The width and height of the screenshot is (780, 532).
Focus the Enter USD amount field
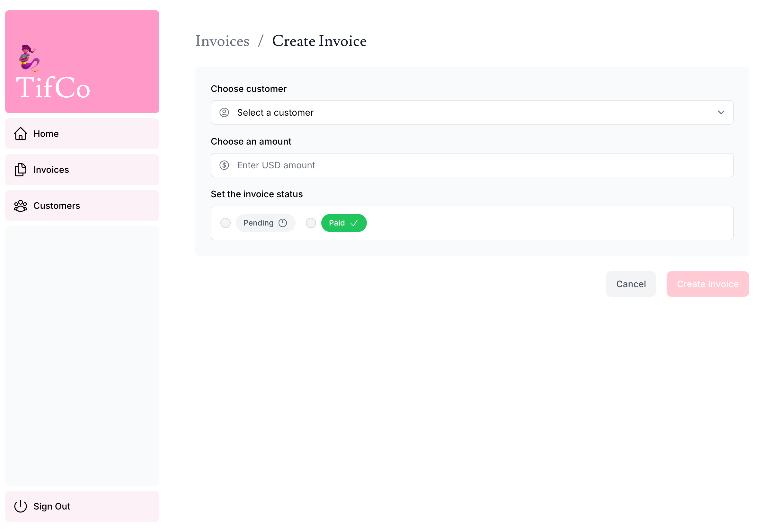(x=472, y=165)
